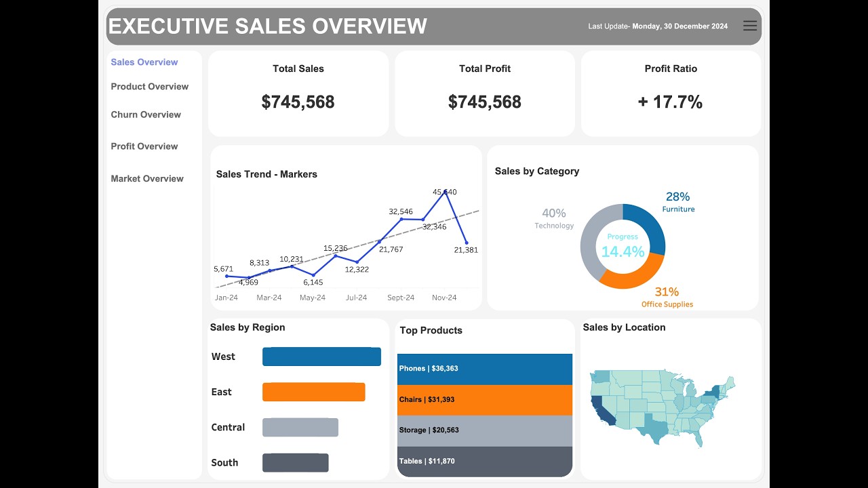Click the 14.4% Progress value in donut
The height and width of the screenshot is (488, 868).
pos(623,251)
